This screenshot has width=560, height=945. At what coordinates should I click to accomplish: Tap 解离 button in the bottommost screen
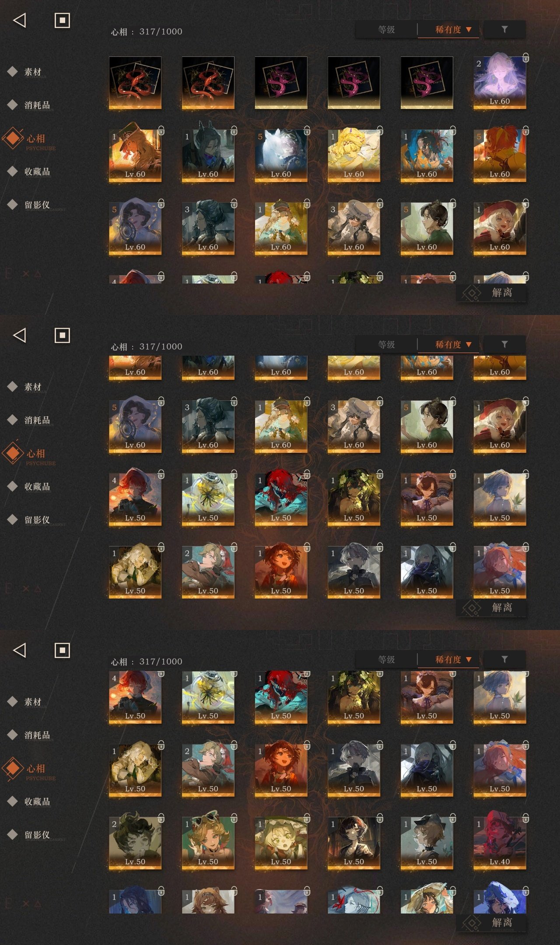(491, 923)
